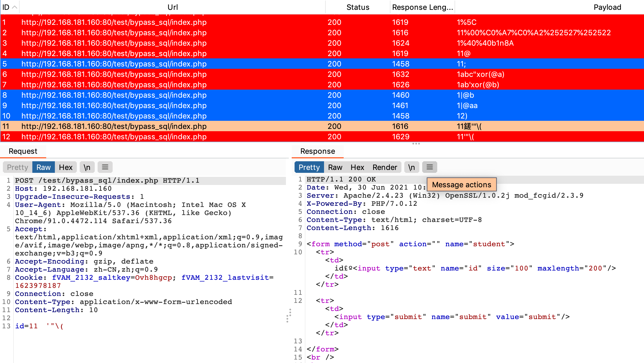The width and height of the screenshot is (644, 363).
Task: Sort table by Status column header
Action: pos(358,7)
